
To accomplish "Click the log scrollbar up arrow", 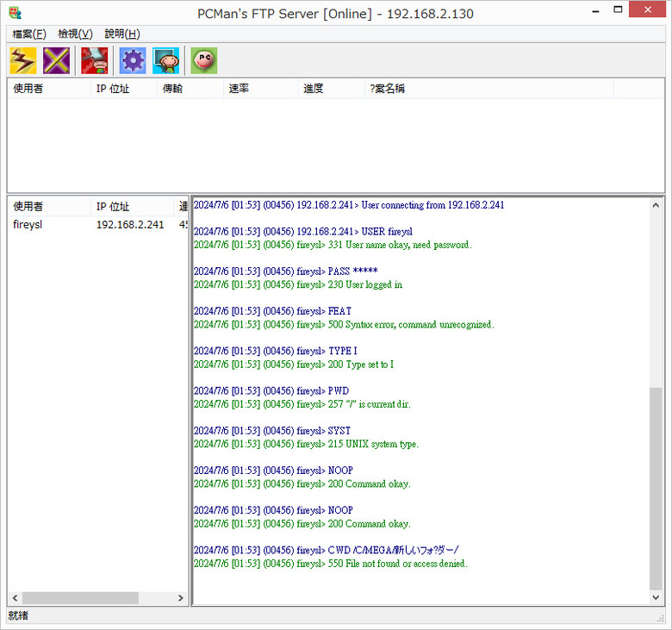I will coord(656,205).
